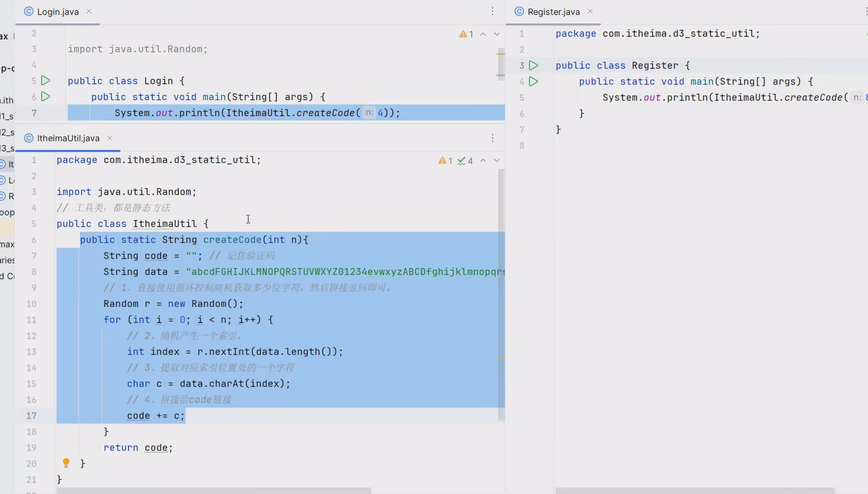Screen dimensions: 868x494
Task: Click line number 7 in Login.java gutter
Action: tap(34, 113)
